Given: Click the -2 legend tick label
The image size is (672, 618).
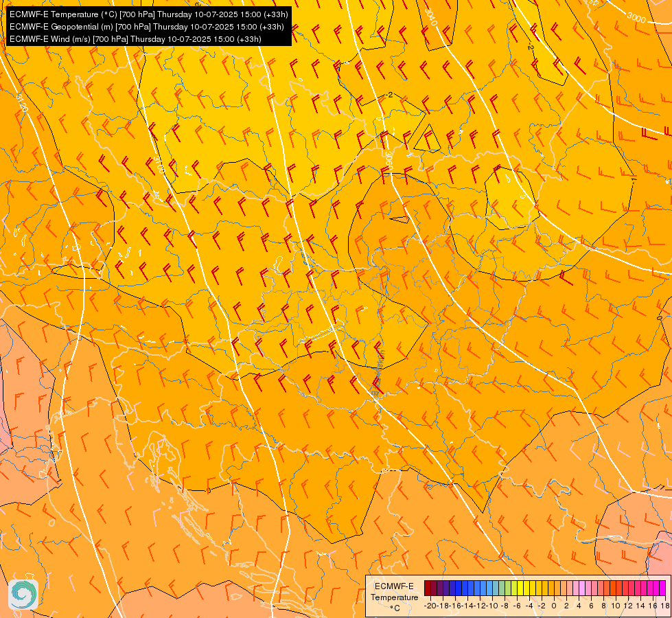Looking at the screenshot, I should pos(542,606).
